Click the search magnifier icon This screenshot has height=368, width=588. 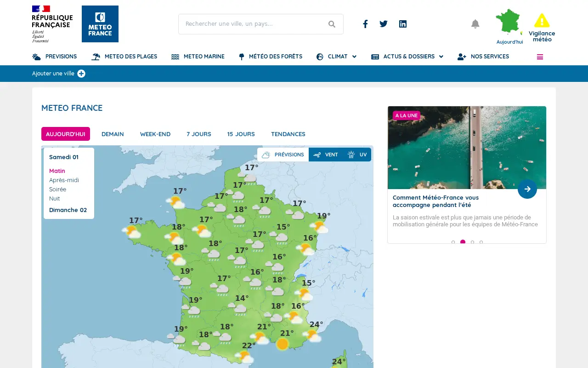tap(332, 24)
